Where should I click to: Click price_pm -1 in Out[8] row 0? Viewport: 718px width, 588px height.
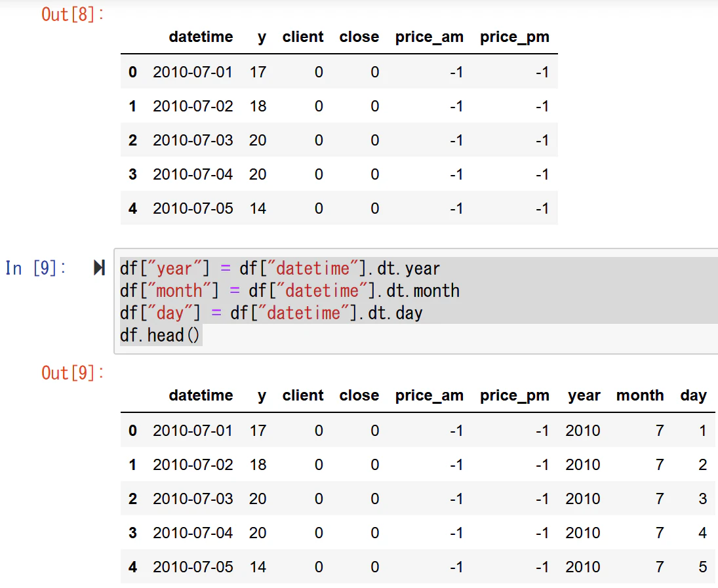click(542, 72)
